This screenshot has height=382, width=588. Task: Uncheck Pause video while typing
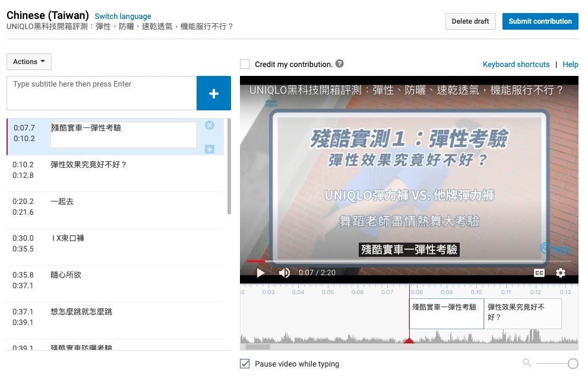245,364
